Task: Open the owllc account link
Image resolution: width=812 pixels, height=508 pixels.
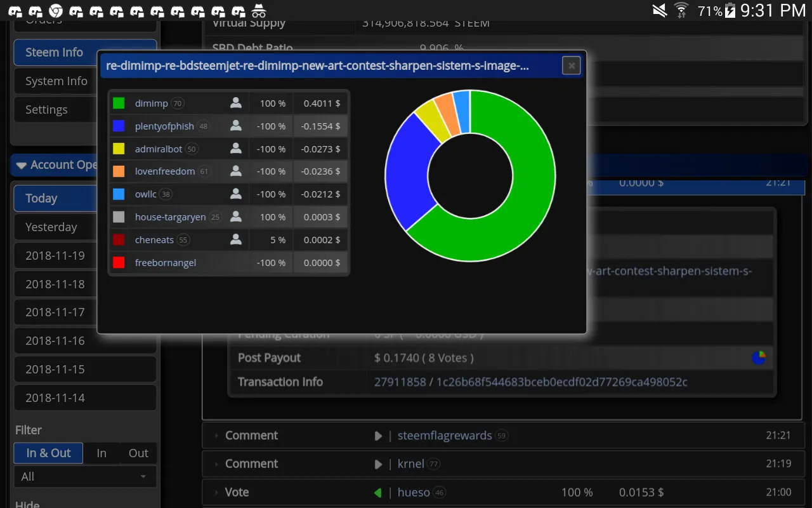Action: tap(146, 194)
